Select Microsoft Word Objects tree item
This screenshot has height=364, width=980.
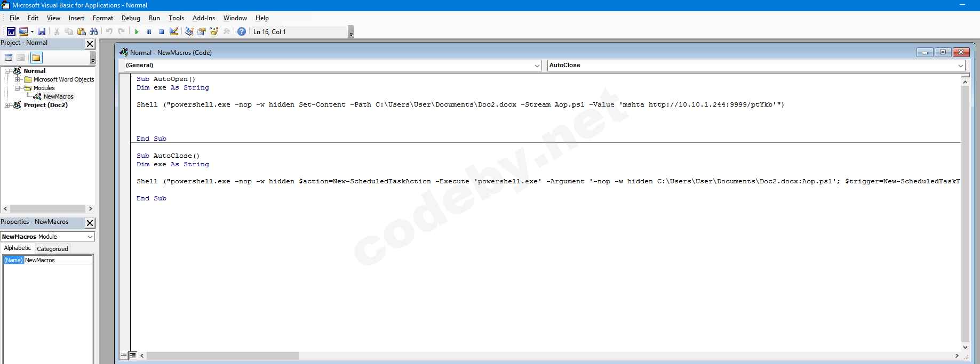63,79
